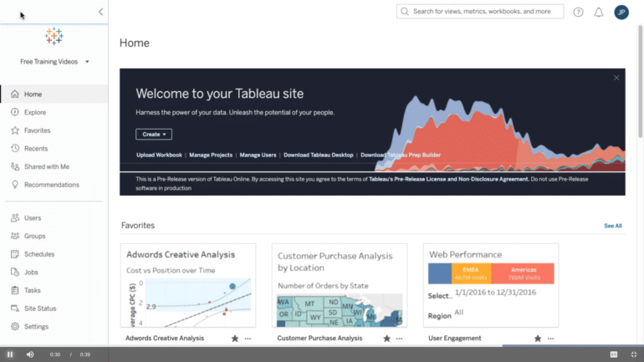Click the Favorites star icon in sidebar

click(x=15, y=130)
